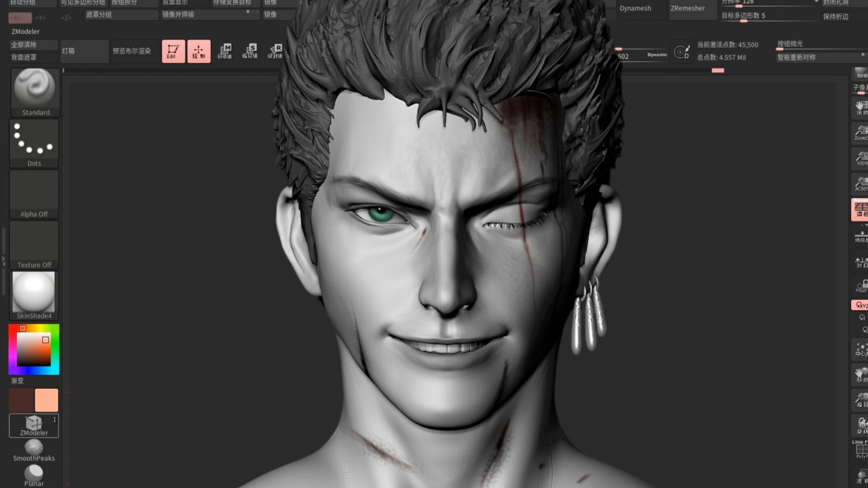Click the ZRemesher button
Image resolution: width=868 pixels, height=488 pixels.
692,9
